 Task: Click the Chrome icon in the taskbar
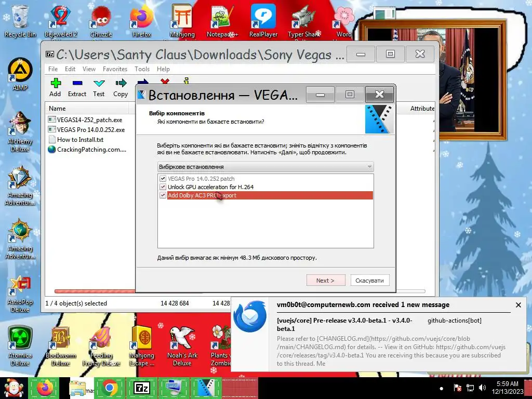point(110,388)
